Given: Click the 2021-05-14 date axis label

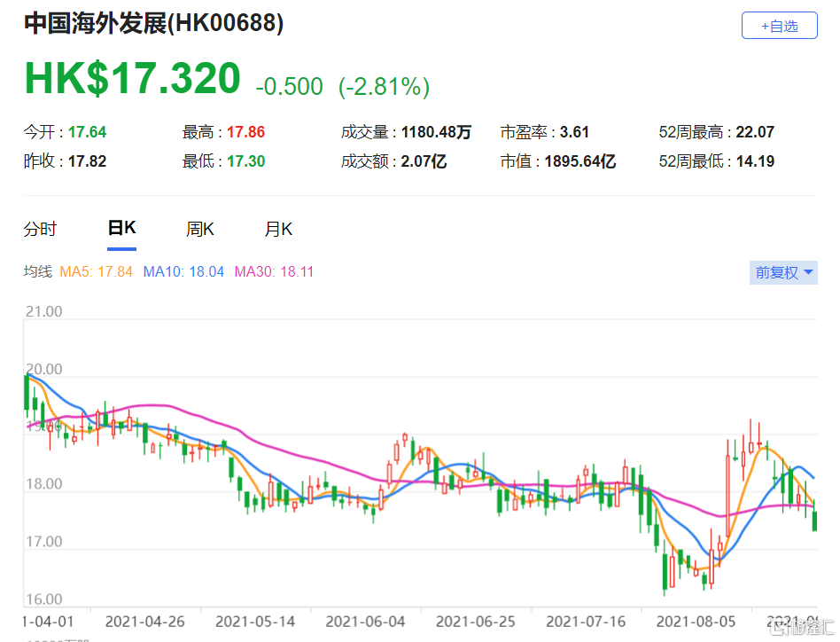Looking at the screenshot, I should (x=255, y=622).
